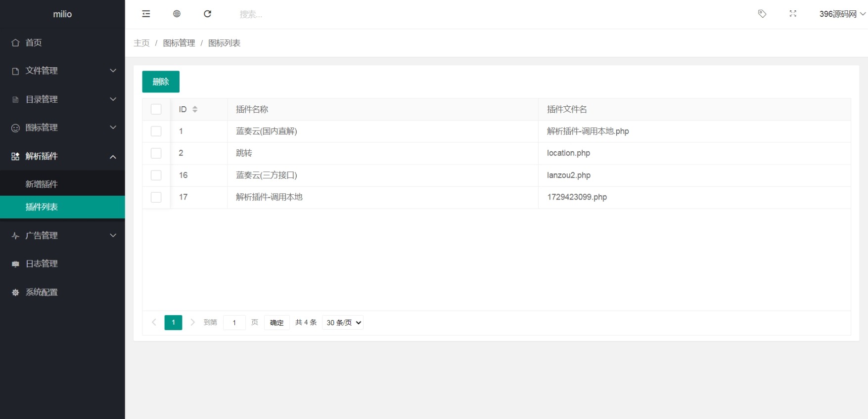Click the tag icon in the top bar

point(762,14)
